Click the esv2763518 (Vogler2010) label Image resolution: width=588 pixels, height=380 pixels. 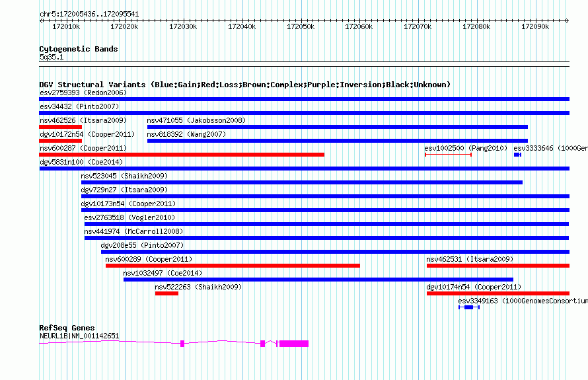point(129,217)
